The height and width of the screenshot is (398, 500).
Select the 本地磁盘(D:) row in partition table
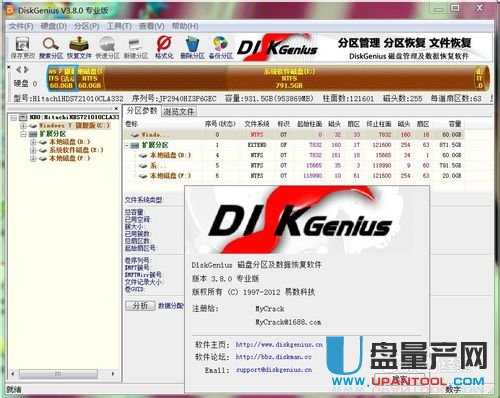pos(294,155)
